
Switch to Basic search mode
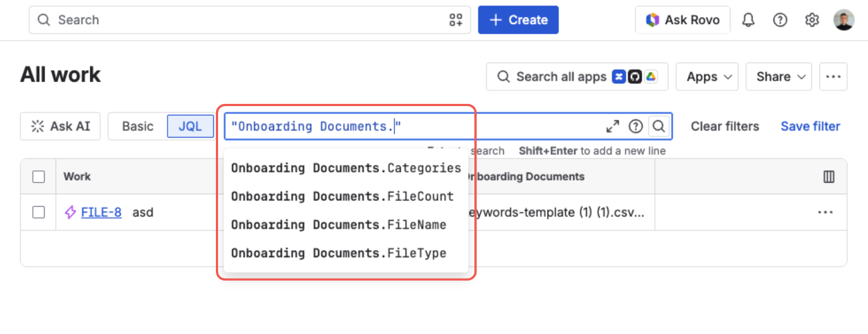(x=138, y=126)
